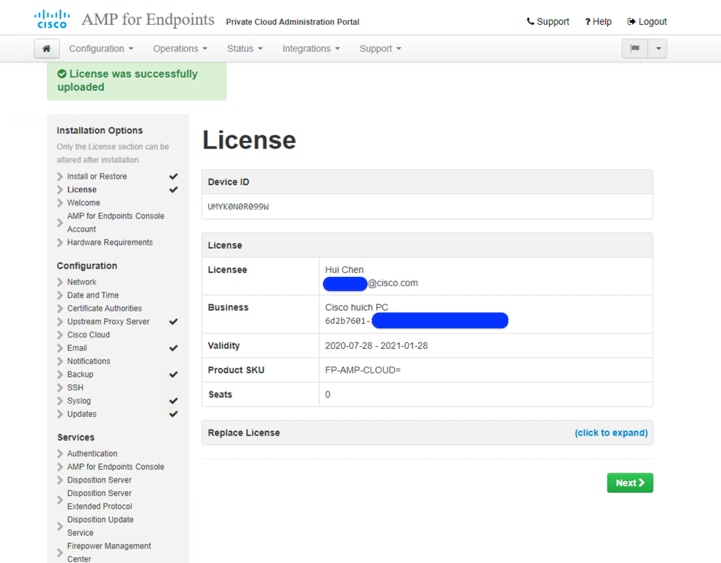Open Network configuration
721x563 pixels.
pyautogui.click(x=82, y=282)
